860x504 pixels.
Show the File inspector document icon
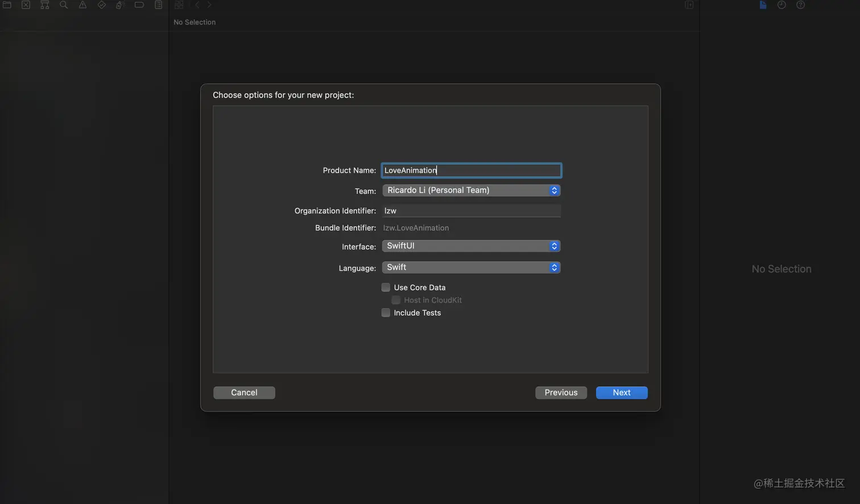point(763,5)
